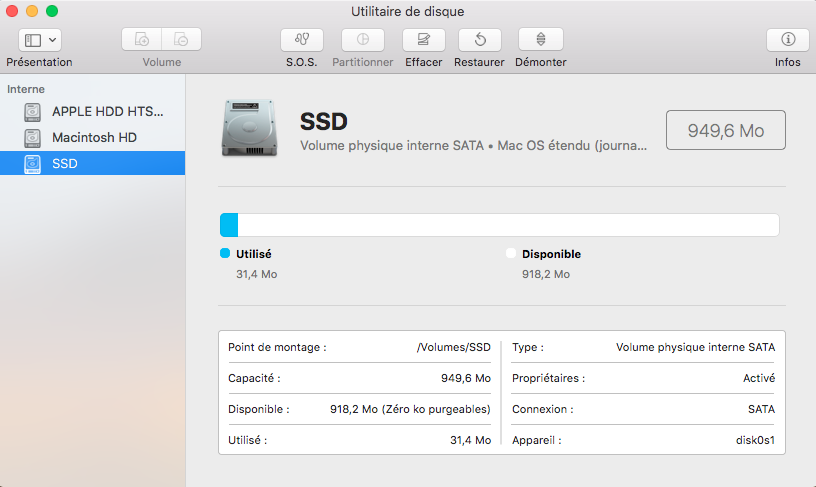The height and width of the screenshot is (487, 816).
Task: Click the Interne section header
Action: tap(26, 89)
